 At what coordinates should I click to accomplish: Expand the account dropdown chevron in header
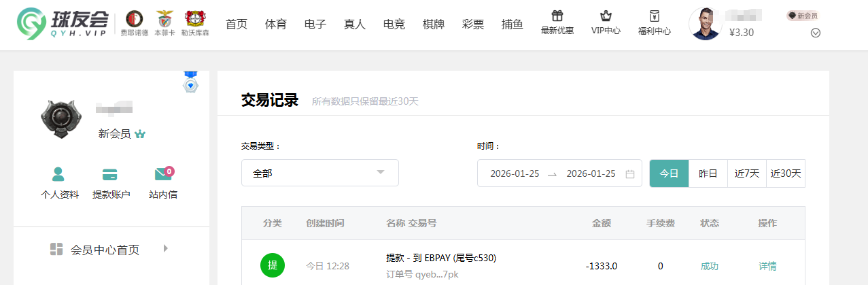(816, 33)
